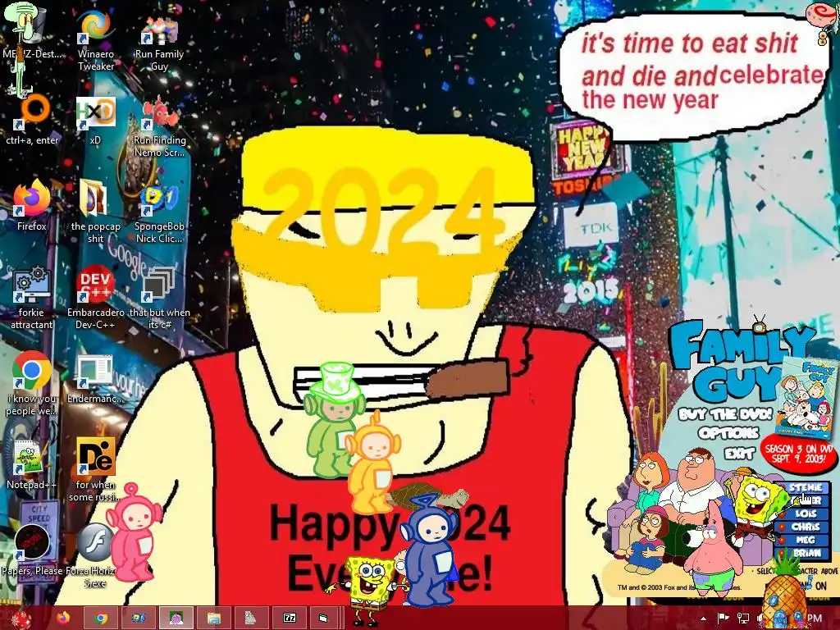Open the xD hex editor icon
Screen dimensions: 840x630
95,121
